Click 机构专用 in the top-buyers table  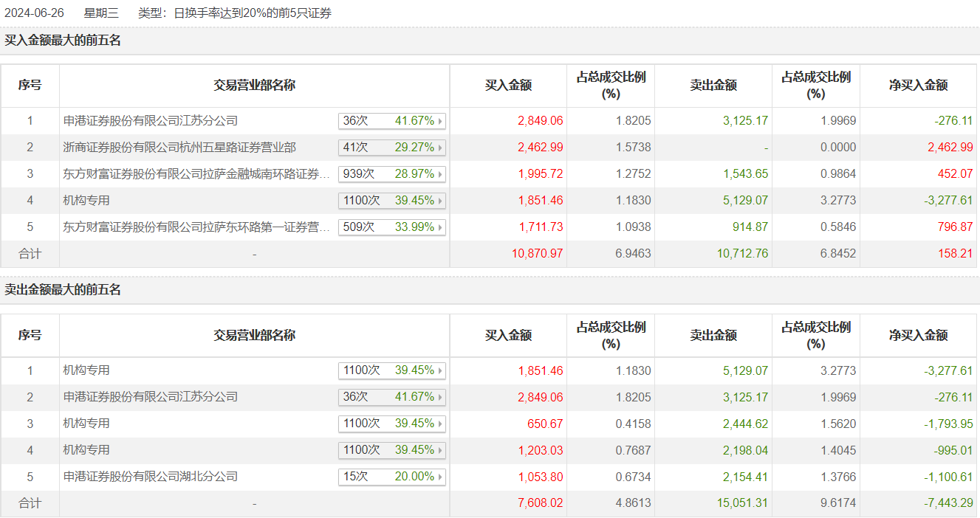point(86,201)
